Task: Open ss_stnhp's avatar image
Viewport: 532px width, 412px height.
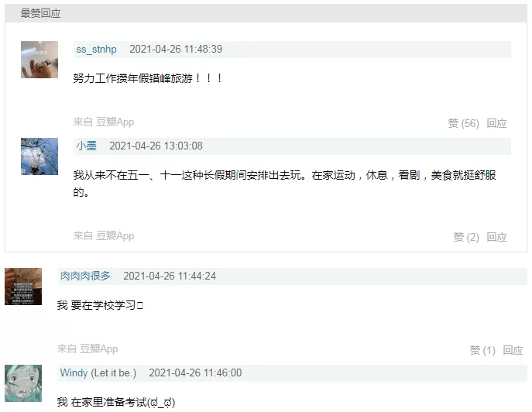Action: coord(39,60)
